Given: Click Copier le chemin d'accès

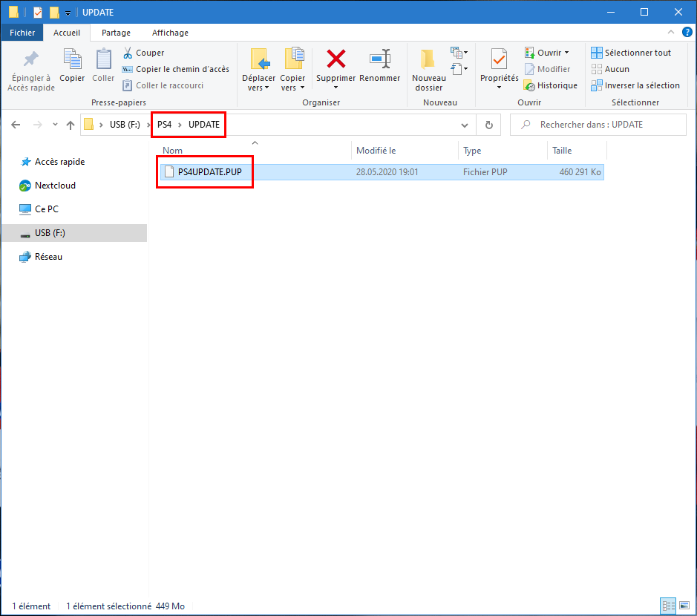Looking at the screenshot, I should [x=176, y=69].
